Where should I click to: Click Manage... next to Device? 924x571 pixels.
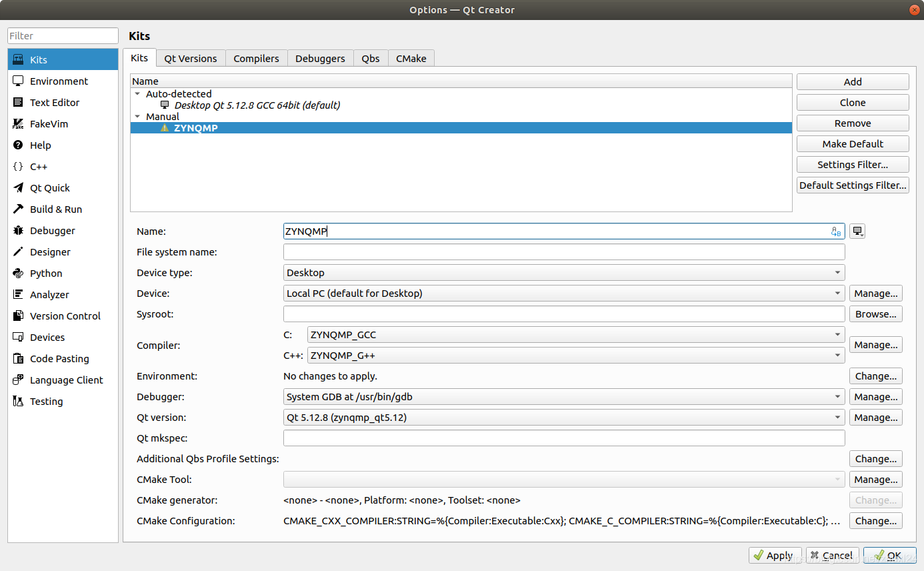(876, 293)
